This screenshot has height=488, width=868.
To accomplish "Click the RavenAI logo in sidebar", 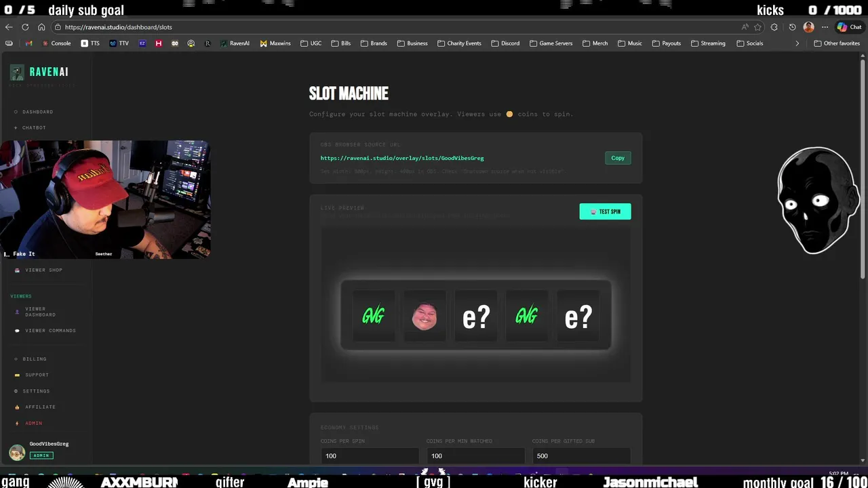I will (x=39, y=72).
